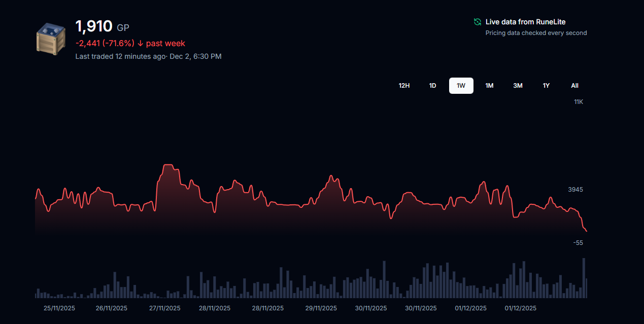The image size is (644, 324).
Task: Select the 1D time range tab
Action: pyautogui.click(x=432, y=86)
